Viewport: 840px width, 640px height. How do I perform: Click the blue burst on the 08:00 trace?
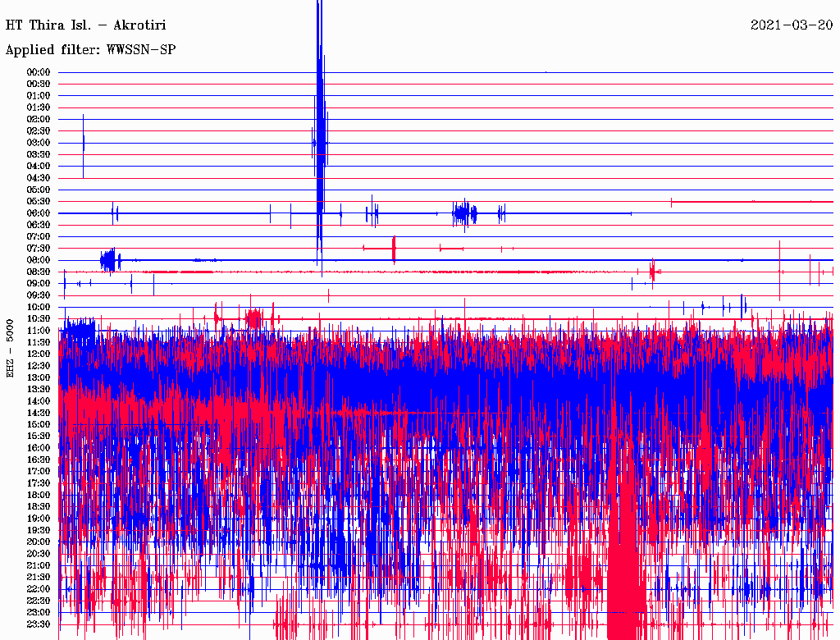pyautogui.click(x=110, y=260)
